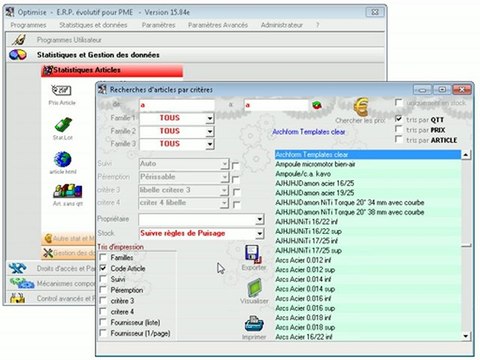Uncheck the Code Article checkbox
This screenshot has width=480, height=360.
(x=103, y=268)
